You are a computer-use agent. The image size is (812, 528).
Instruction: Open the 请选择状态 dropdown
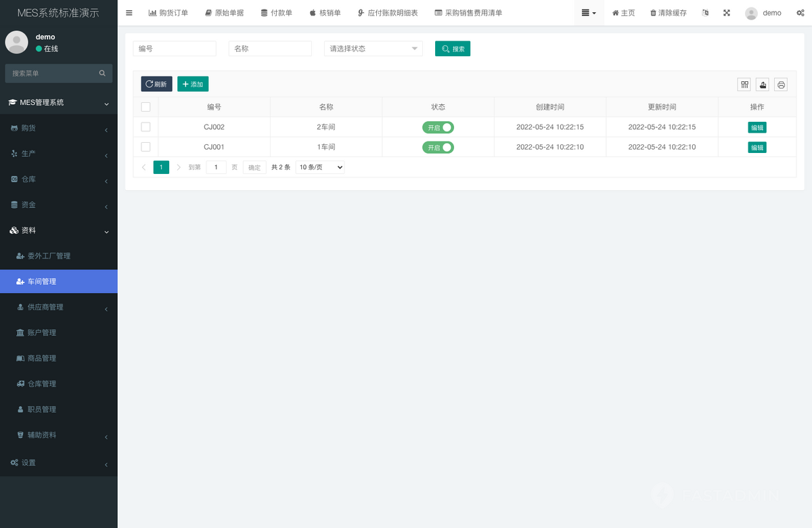pyautogui.click(x=373, y=48)
